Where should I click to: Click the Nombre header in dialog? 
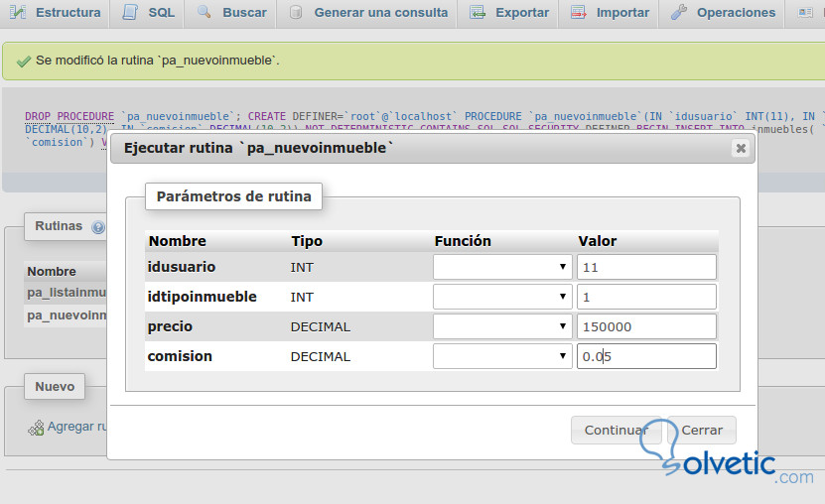[178, 241]
